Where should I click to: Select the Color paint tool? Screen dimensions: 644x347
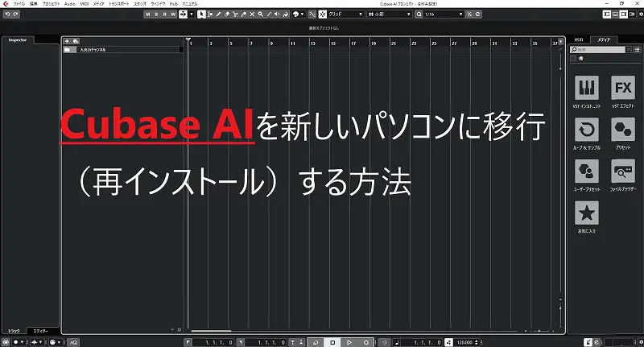[286, 14]
